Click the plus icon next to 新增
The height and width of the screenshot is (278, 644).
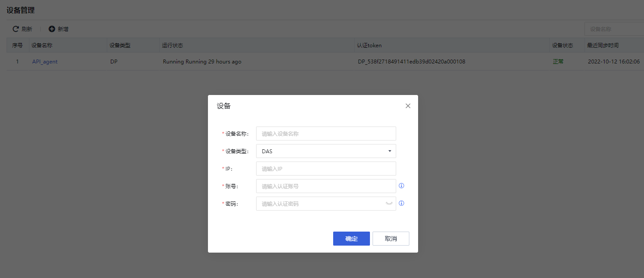tap(52, 29)
